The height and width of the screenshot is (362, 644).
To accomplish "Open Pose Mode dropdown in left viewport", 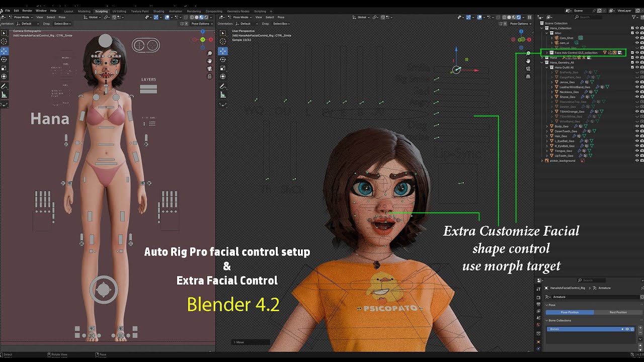I will tap(20, 17).
